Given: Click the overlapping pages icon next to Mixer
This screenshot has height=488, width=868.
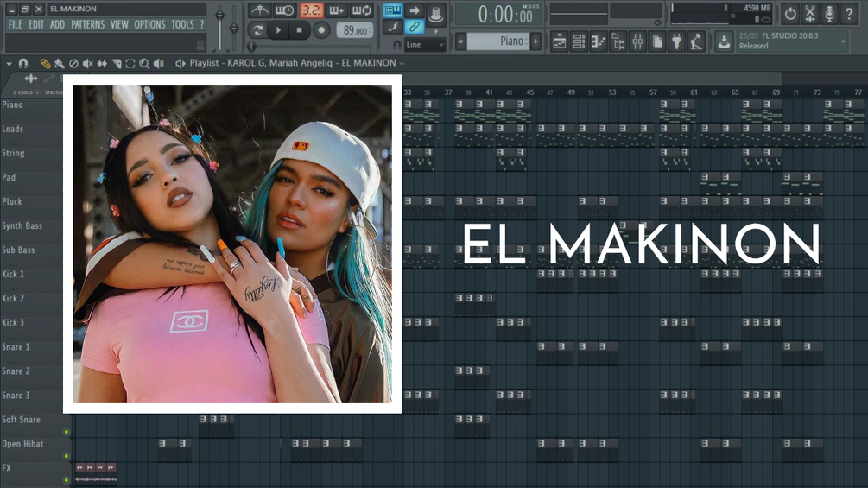Looking at the screenshot, I should [657, 41].
